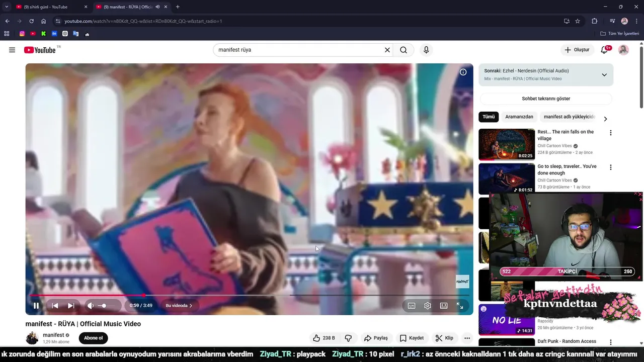Click the Klip button
The width and height of the screenshot is (644, 362).
pyautogui.click(x=444, y=338)
